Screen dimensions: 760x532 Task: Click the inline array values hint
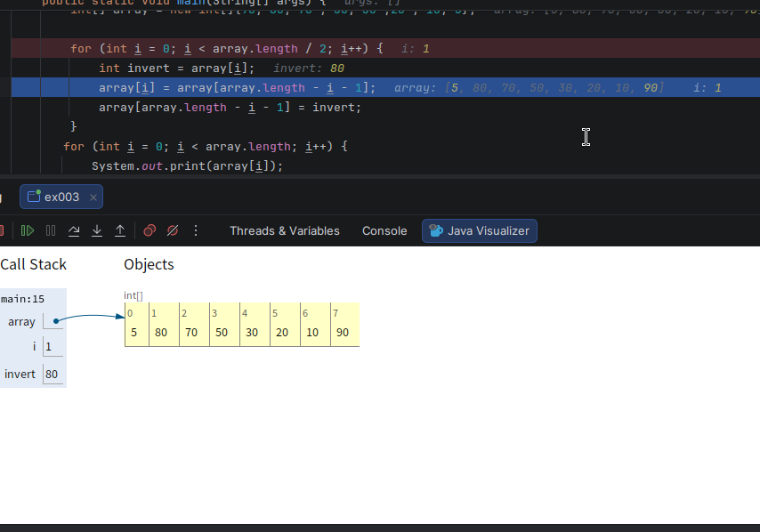529,88
